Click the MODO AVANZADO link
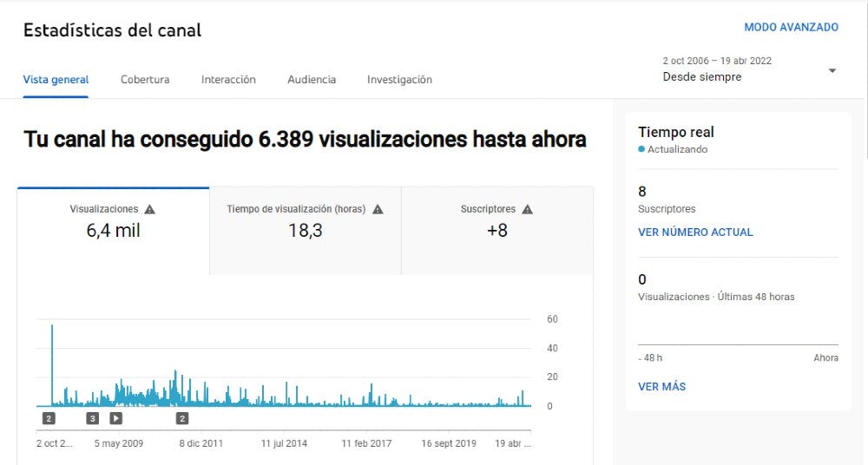 point(791,27)
